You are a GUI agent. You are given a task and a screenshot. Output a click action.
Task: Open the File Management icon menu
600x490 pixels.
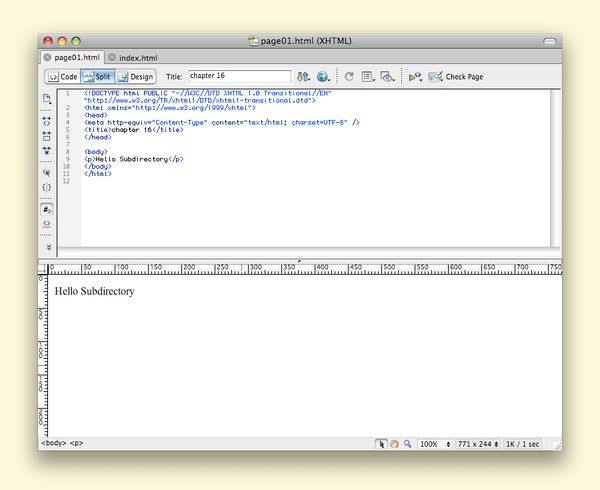coord(303,76)
